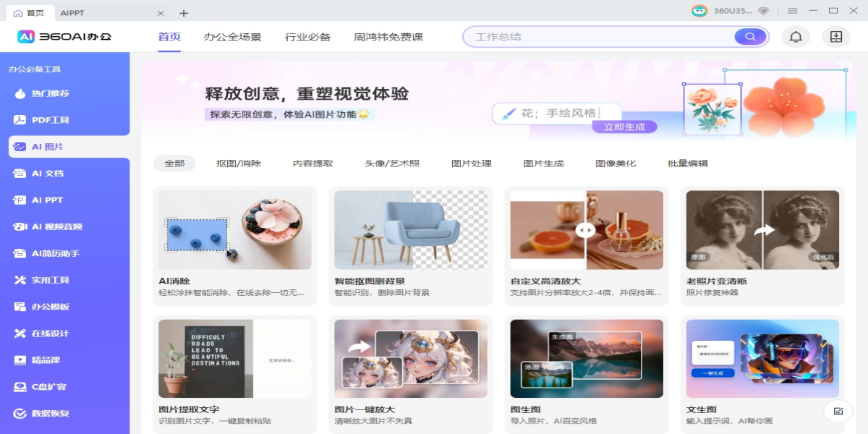Viewport: 868px width, 434px height.
Task: Select AI PPT in the sidebar
Action: coord(47,200)
